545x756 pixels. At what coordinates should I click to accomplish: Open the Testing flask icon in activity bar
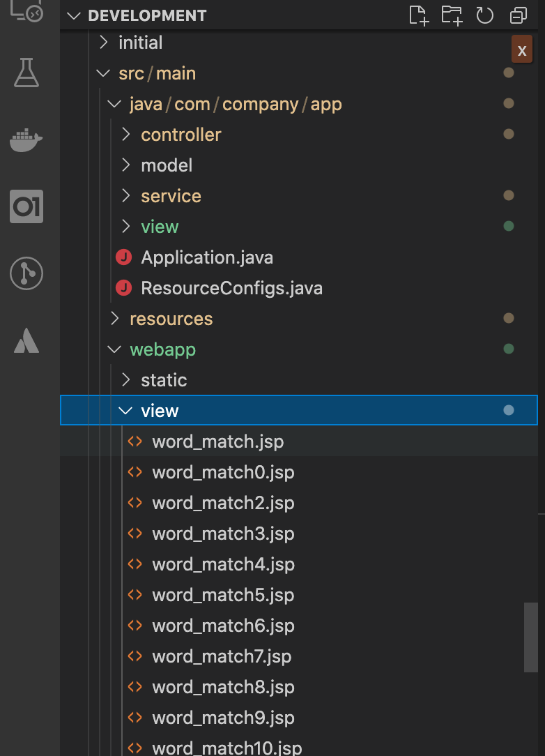click(x=26, y=73)
